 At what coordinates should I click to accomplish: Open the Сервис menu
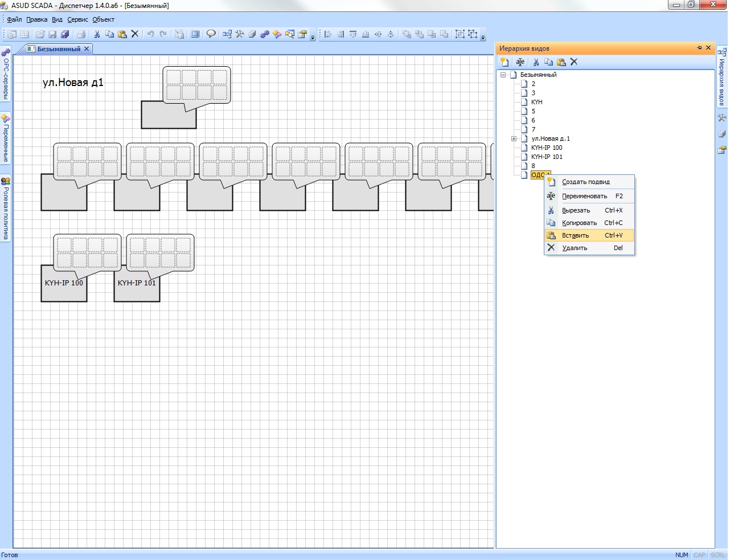[77, 19]
